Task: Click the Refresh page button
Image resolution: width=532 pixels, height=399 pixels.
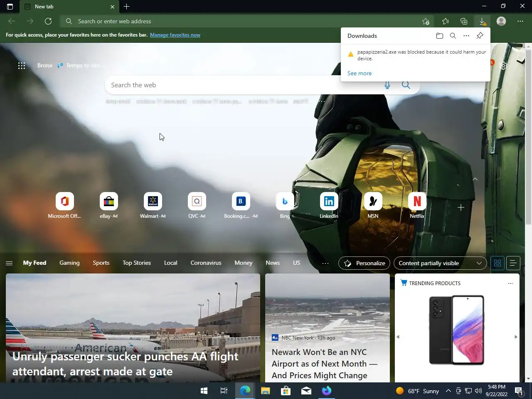Action: (48, 21)
